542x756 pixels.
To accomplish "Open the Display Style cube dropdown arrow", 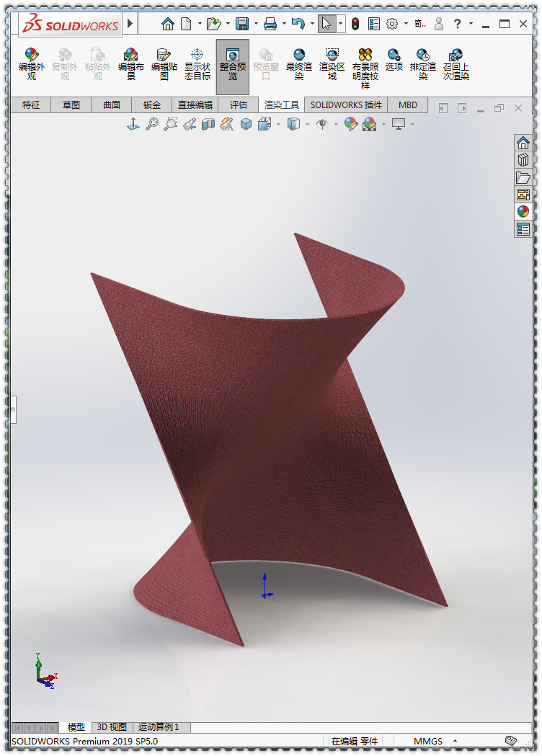I will tap(307, 125).
